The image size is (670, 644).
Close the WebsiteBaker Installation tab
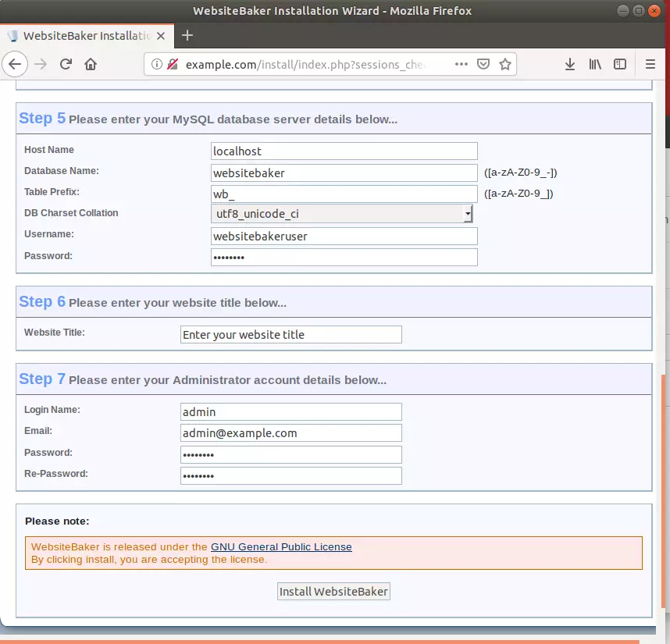pyautogui.click(x=161, y=36)
